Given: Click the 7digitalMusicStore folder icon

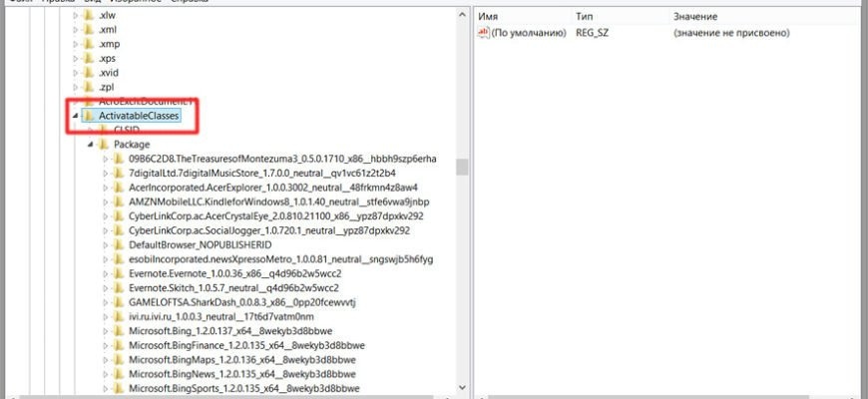Looking at the screenshot, I should (119, 174).
